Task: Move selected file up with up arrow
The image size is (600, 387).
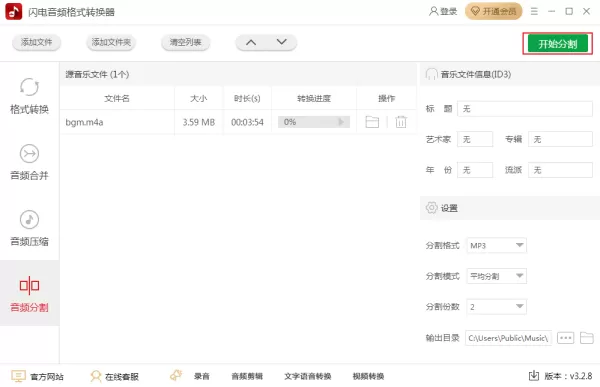Action: coord(251,42)
